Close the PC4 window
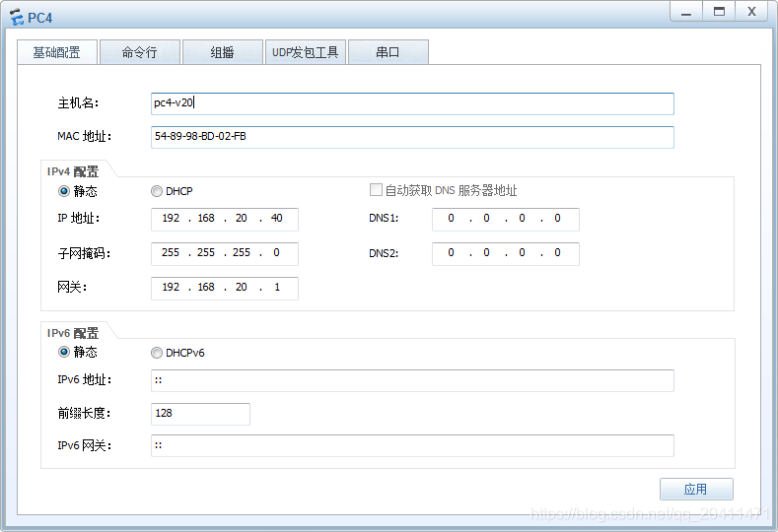 (x=752, y=12)
